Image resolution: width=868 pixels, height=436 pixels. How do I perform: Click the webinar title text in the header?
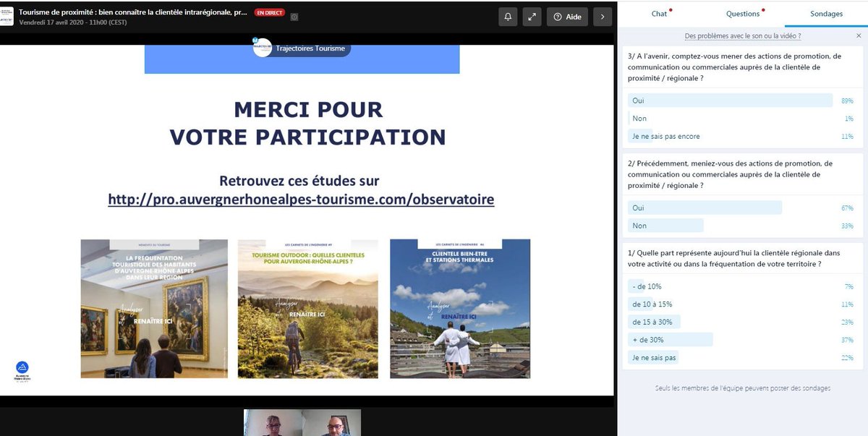[x=133, y=12]
